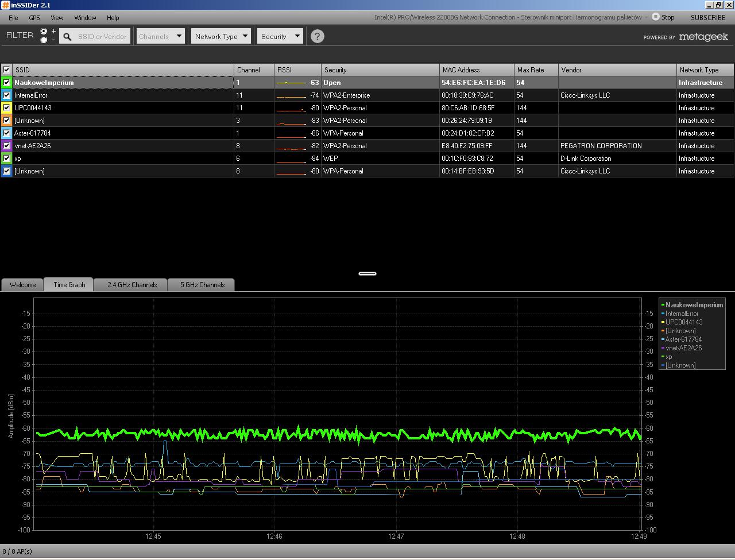Sort by the Network Type column header
This screenshot has width=735, height=560.
point(706,69)
